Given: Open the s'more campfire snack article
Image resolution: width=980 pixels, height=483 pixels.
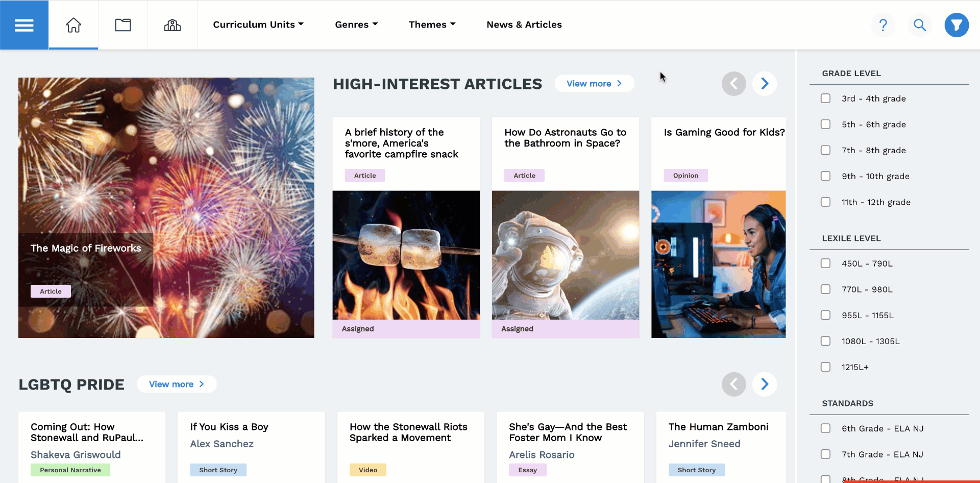Looking at the screenshot, I should [x=402, y=143].
